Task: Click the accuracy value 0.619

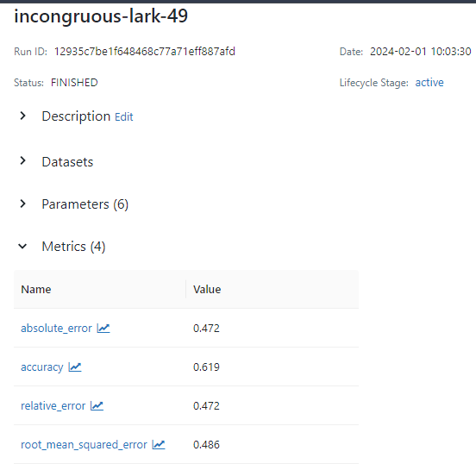Action: pos(206,367)
